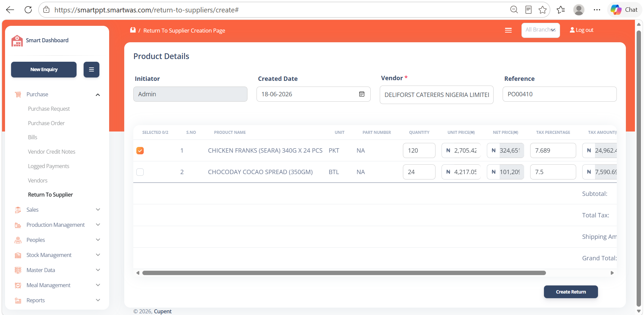Expand the Reports menu chevron
Screen dimensions: 644x315
(98, 300)
